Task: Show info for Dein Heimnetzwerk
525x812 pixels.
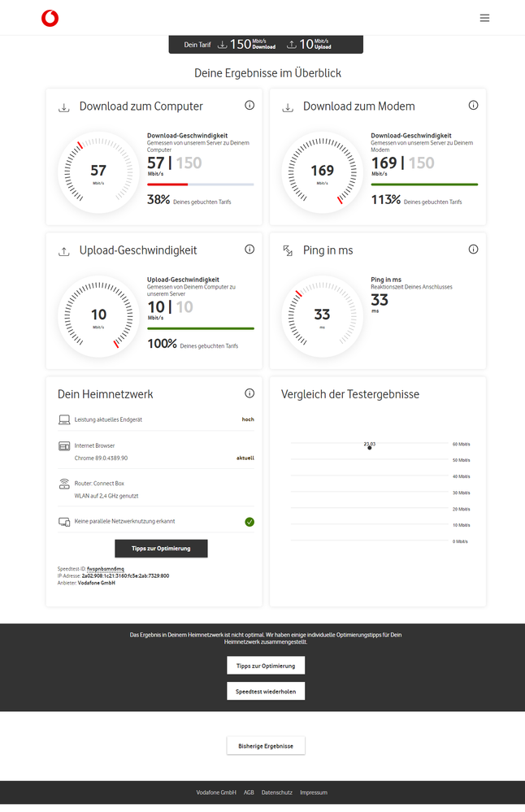Action: pyautogui.click(x=249, y=393)
